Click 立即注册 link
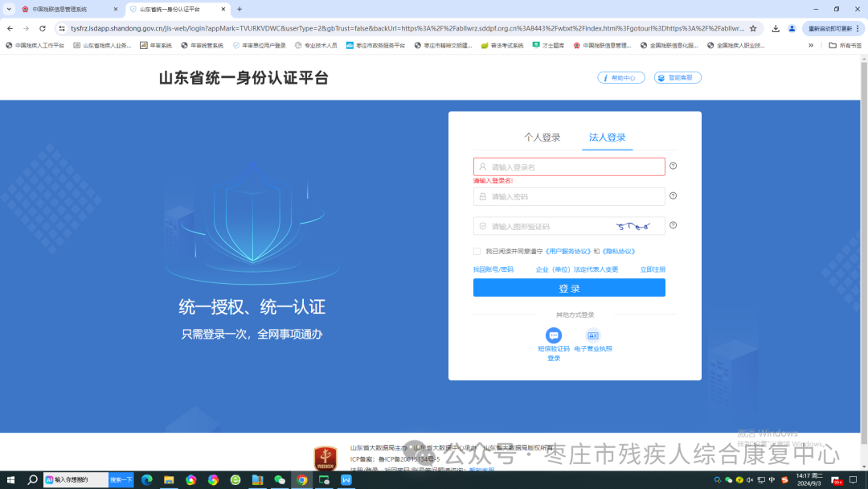The height and width of the screenshot is (489, 868). click(653, 269)
